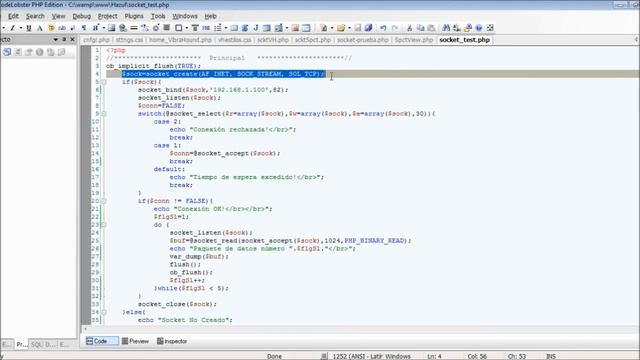Save the file using the diskette icon
Viewport: 640px width, 360px height.
click(358, 28)
